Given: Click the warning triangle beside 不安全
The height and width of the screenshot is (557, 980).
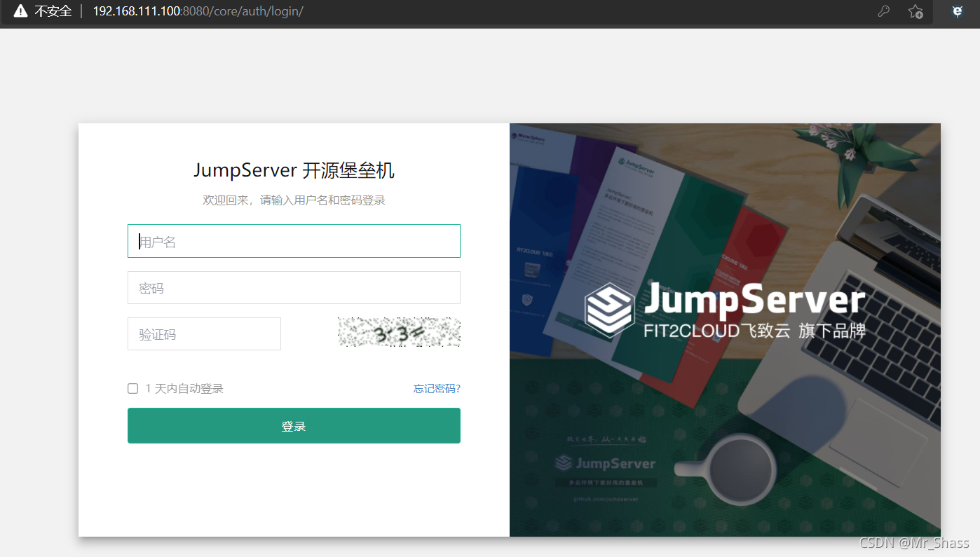Looking at the screenshot, I should coord(19,11).
